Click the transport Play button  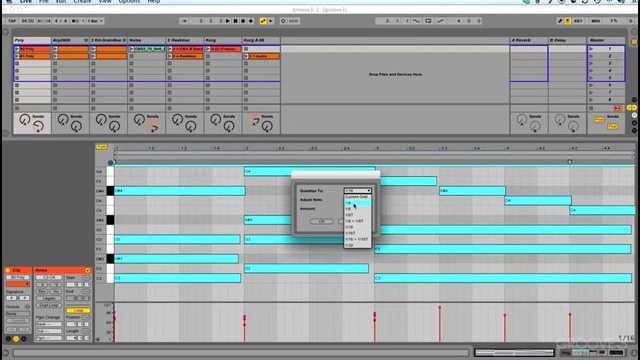click(x=228, y=21)
